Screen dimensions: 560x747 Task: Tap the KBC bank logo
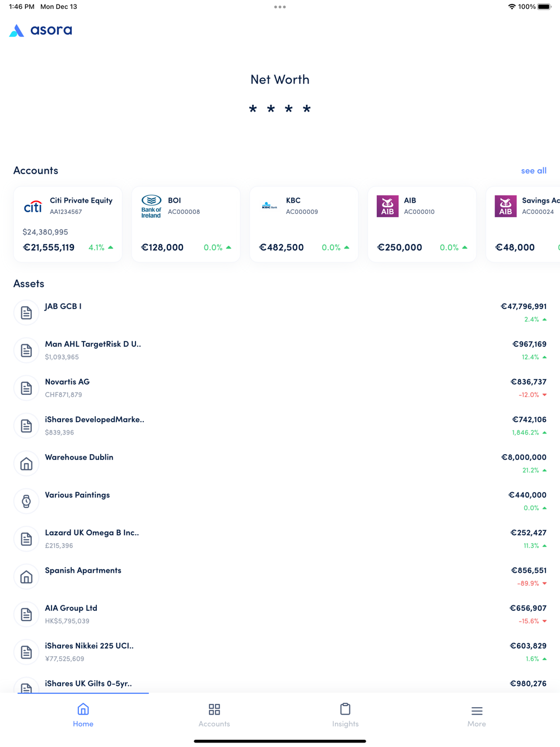pyautogui.click(x=269, y=206)
